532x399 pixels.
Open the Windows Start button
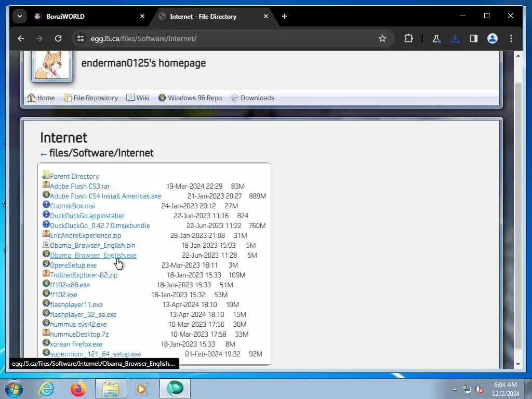point(14,389)
